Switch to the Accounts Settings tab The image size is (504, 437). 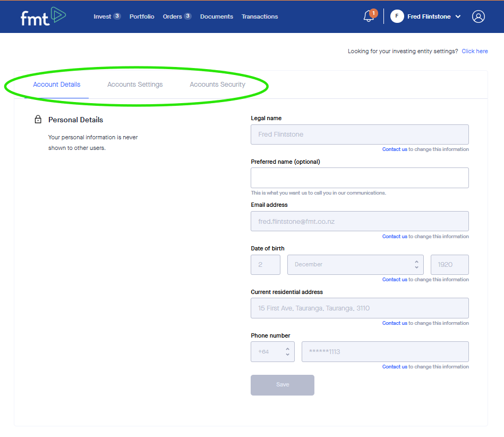pyautogui.click(x=135, y=85)
